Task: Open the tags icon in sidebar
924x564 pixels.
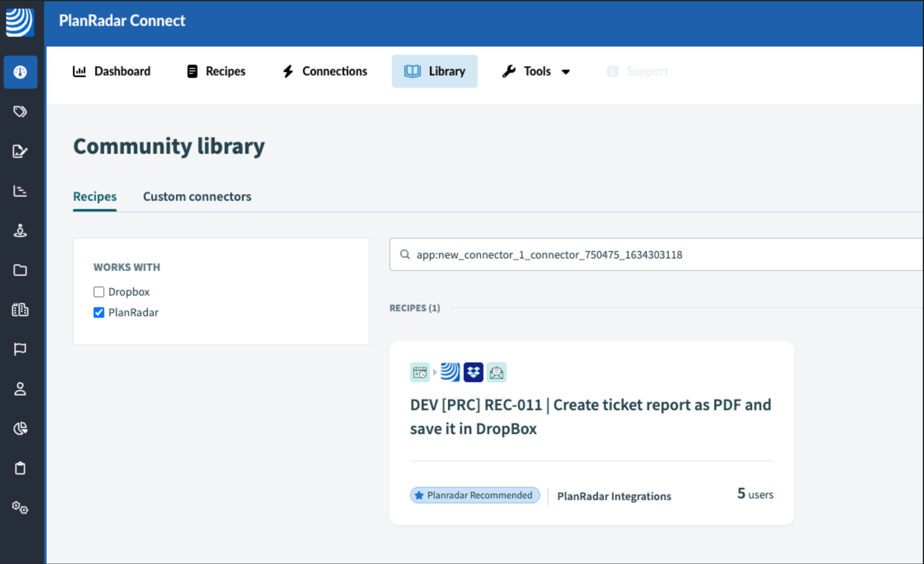Action: [20, 112]
